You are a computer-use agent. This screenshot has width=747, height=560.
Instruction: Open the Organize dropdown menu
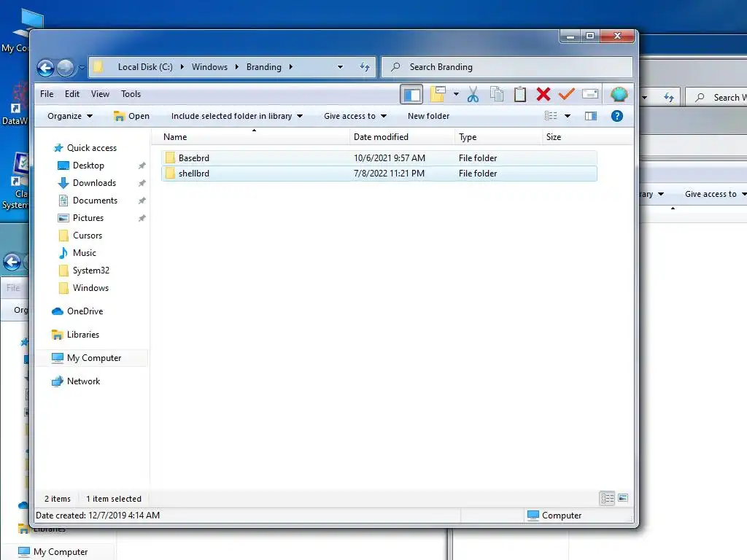[70, 116]
